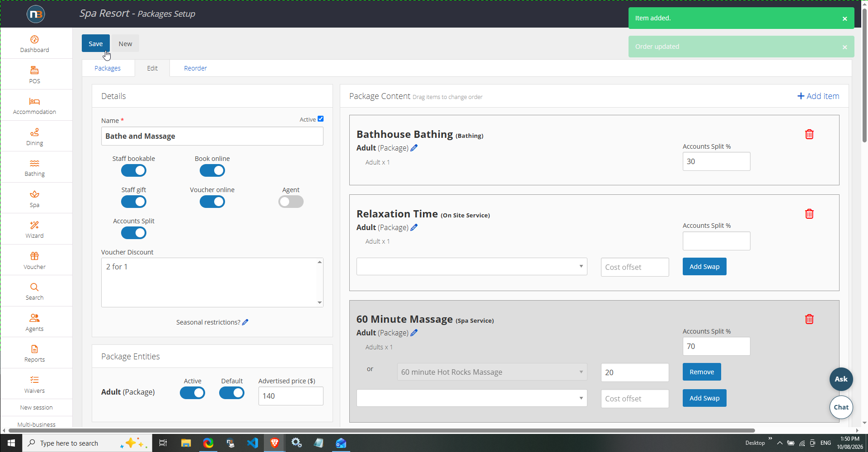This screenshot has height=452, width=868.
Task: Toggle the Book online switch
Action: [212, 170]
